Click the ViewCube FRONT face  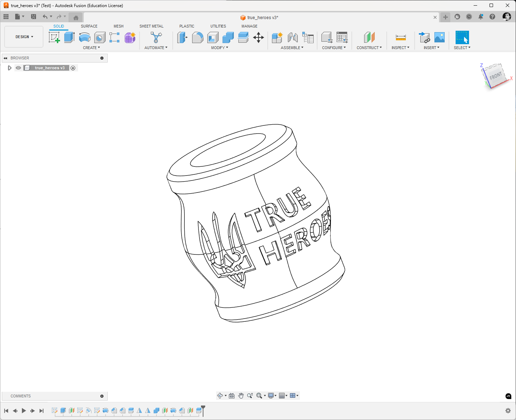tap(496, 76)
